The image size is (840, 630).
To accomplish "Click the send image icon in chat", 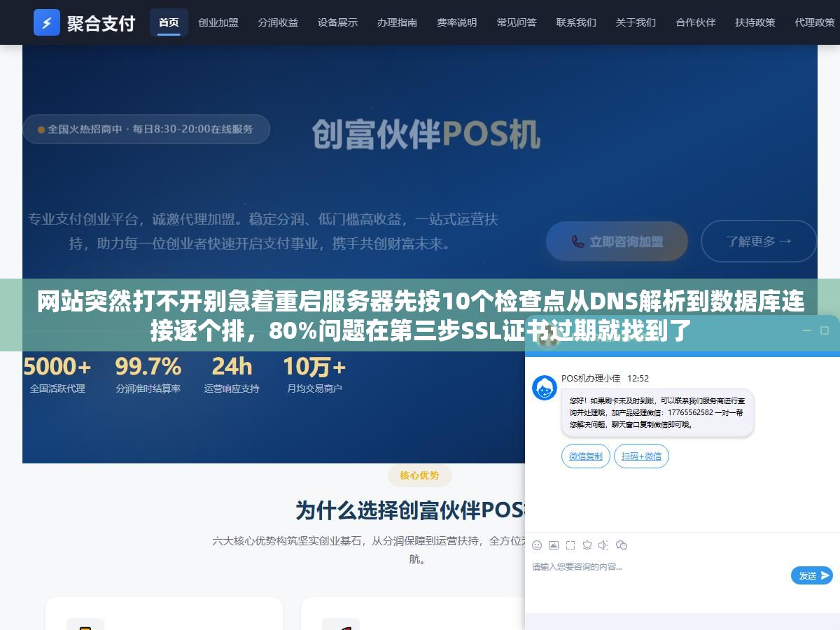I will click(x=554, y=545).
